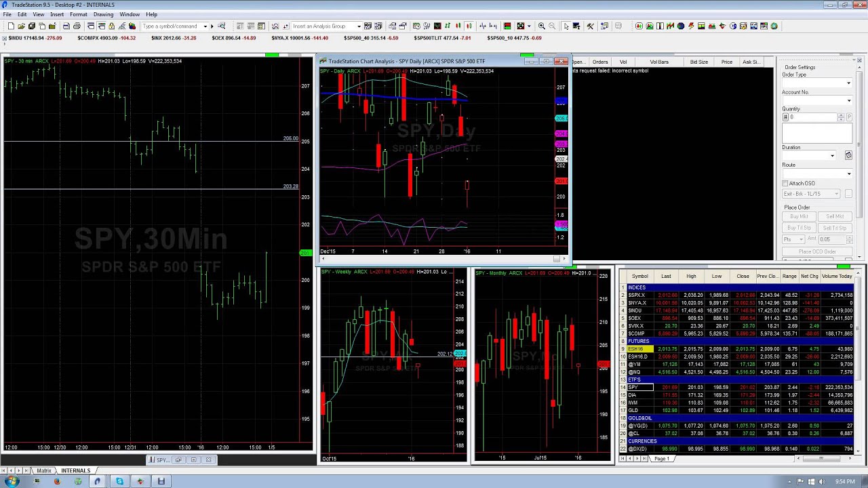Open the Help menu
This screenshot has height=488, width=868.
pos(151,14)
